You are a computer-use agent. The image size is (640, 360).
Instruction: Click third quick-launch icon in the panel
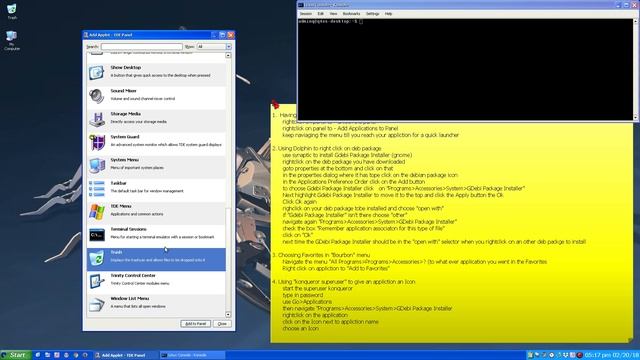pyautogui.click(x=57, y=355)
